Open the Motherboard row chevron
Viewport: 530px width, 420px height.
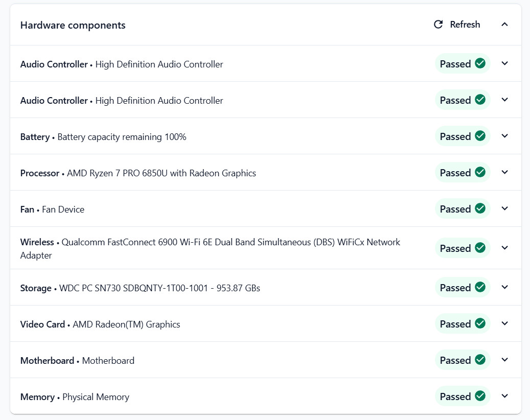[504, 360]
